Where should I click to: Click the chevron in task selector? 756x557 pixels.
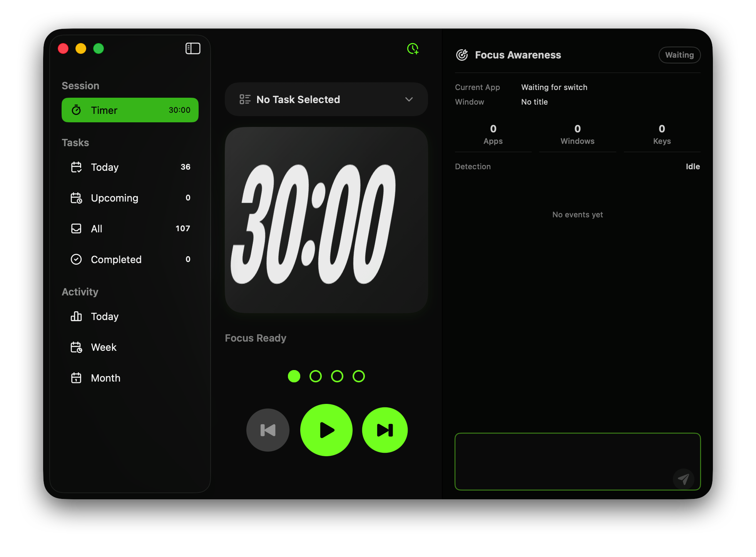tap(409, 99)
